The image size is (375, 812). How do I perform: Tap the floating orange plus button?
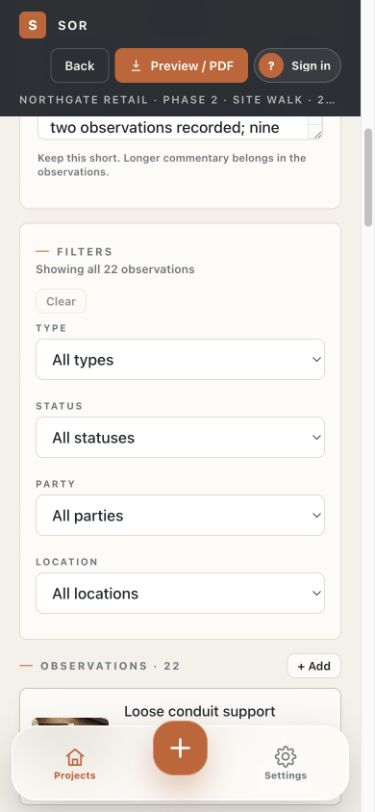180,748
